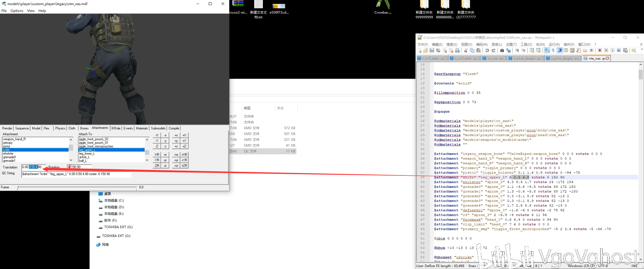644x269 pixels.
Task: Close the ctm_sas.qc tab in Notepad++
Action: [608, 58]
